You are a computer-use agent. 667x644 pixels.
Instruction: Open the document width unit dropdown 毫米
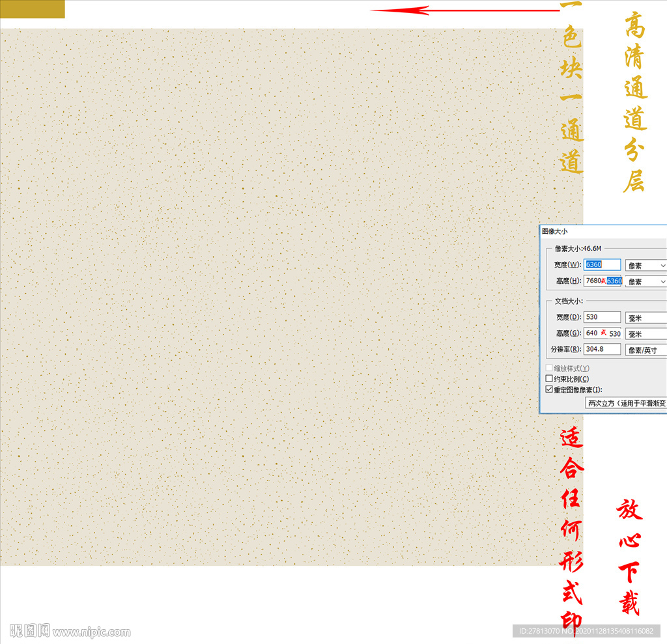(x=646, y=318)
